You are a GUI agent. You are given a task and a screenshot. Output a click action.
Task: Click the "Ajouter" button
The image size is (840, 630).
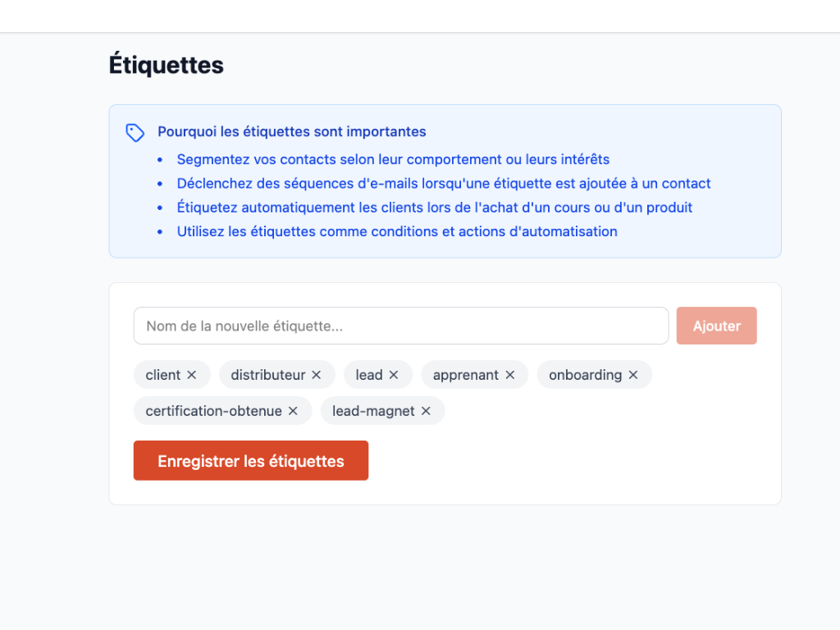pos(716,325)
